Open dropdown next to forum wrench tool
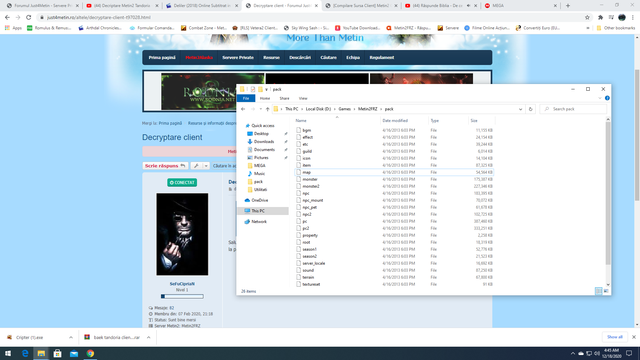The image size is (640, 360). [206, 166]
